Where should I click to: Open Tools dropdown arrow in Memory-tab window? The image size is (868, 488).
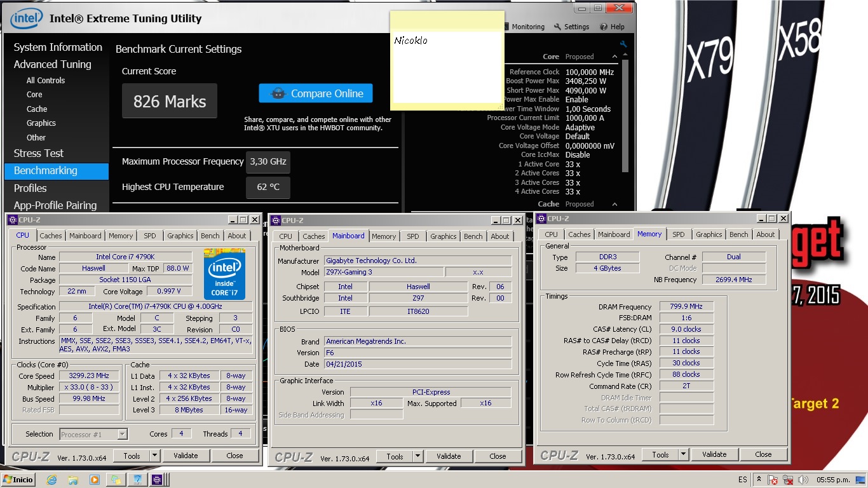pos(683,454)
